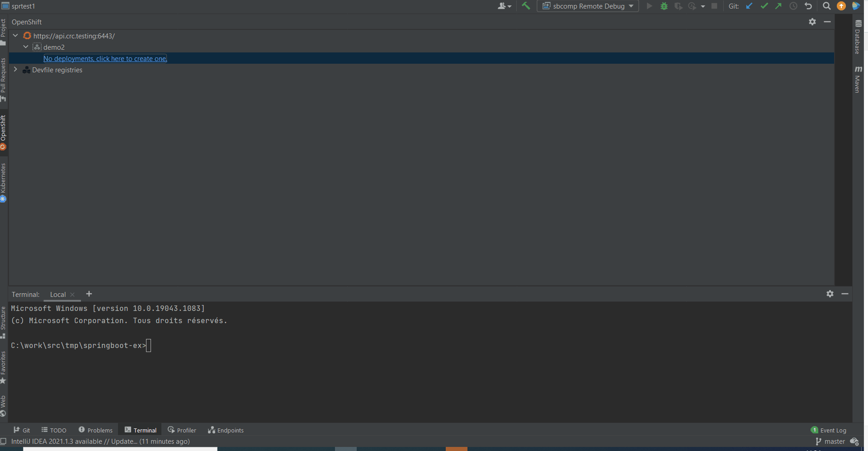Click the sprtest1 project name
The width and height of the screenshot is (868, 451).
pos(23,6)
